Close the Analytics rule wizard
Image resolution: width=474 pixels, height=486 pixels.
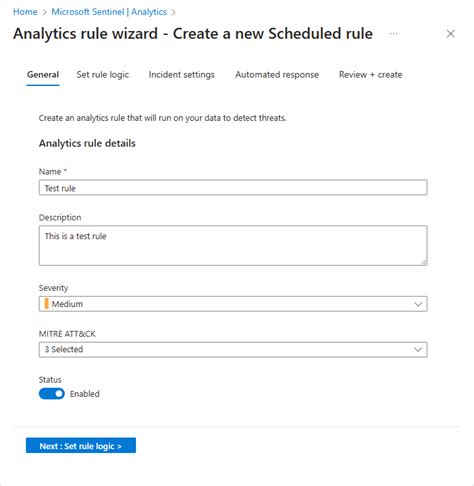(451, 34)
